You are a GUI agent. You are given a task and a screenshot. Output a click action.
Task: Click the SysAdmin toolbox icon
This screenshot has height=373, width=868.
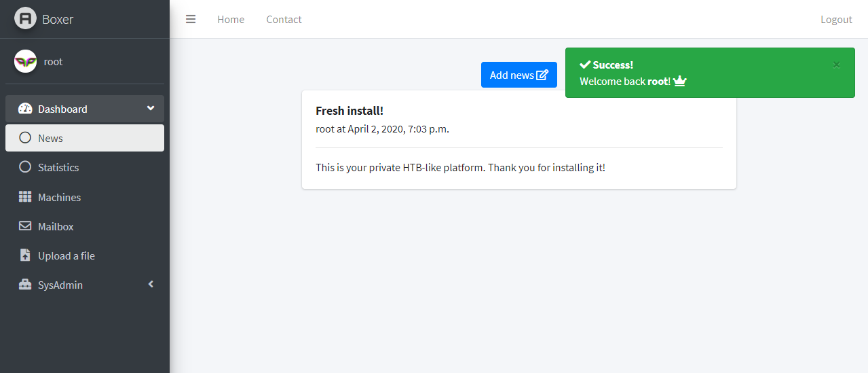(25, 285)
